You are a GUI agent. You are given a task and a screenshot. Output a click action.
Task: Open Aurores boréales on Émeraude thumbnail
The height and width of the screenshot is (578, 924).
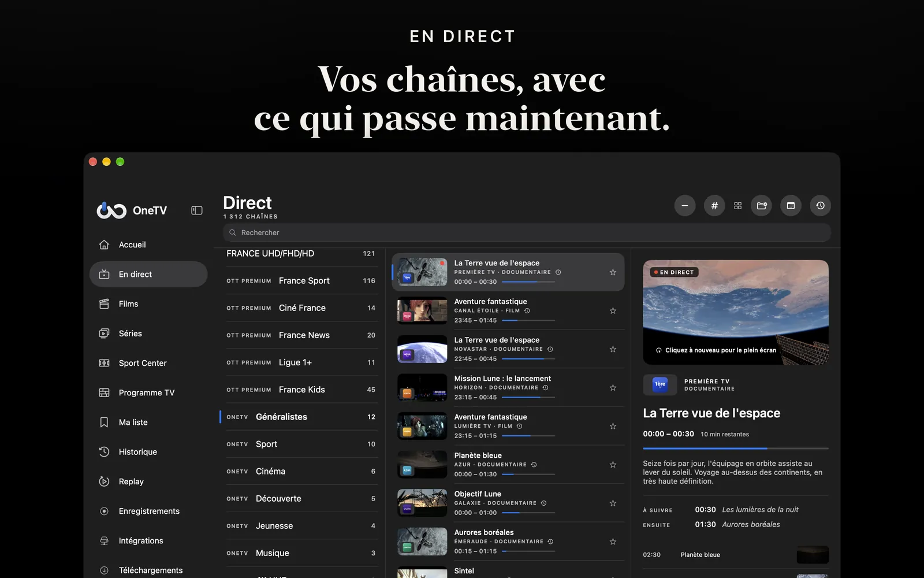click(422, 542)
